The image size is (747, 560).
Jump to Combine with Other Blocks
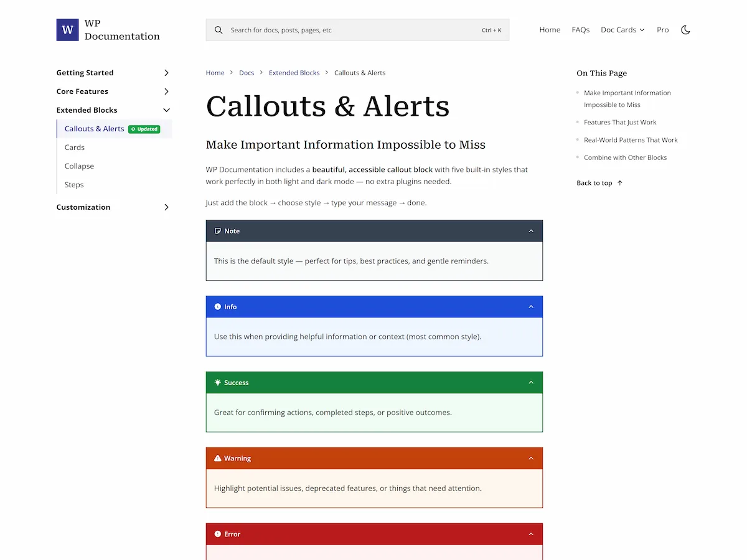(x=625, y=157)
